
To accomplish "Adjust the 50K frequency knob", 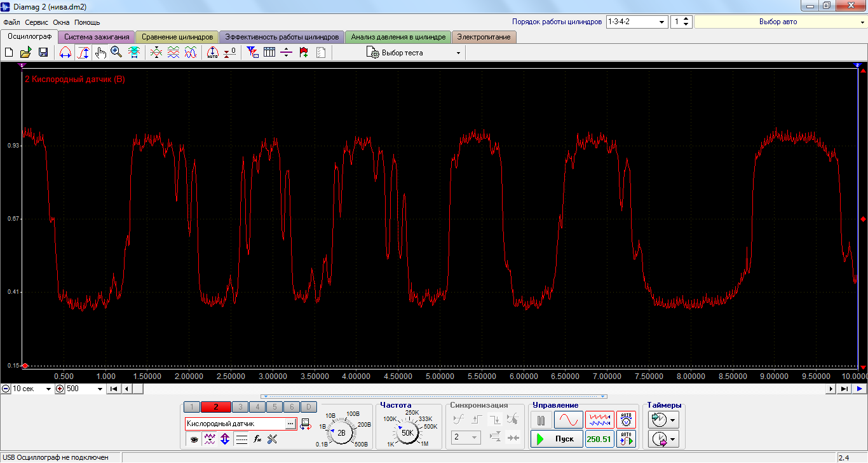I will 407,432.
